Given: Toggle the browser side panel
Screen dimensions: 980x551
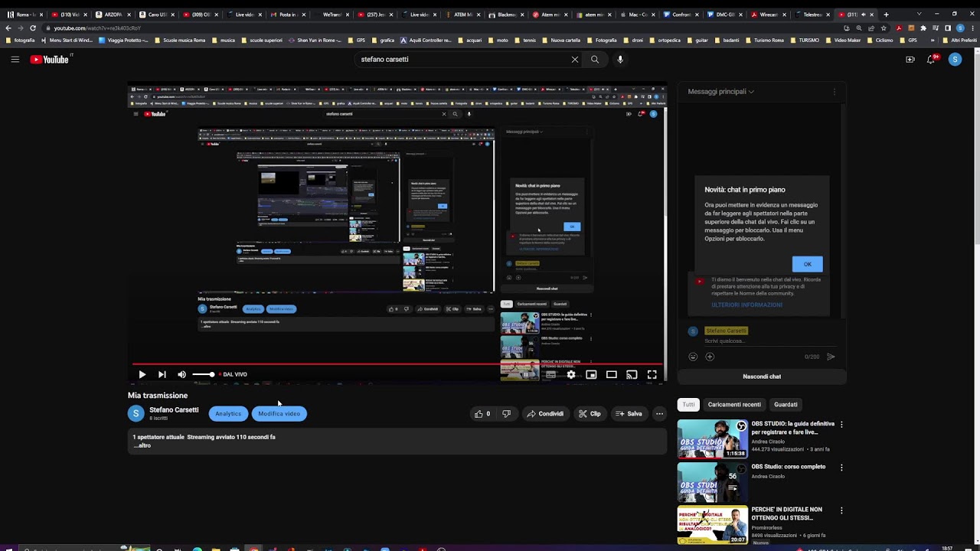Looking at the screenshot, I should [948, 28].
